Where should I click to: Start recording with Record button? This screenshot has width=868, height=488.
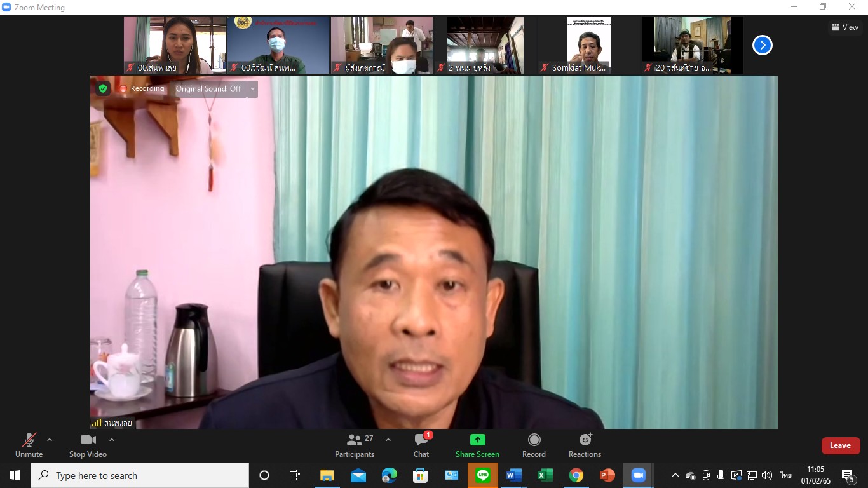coord(534,445)
